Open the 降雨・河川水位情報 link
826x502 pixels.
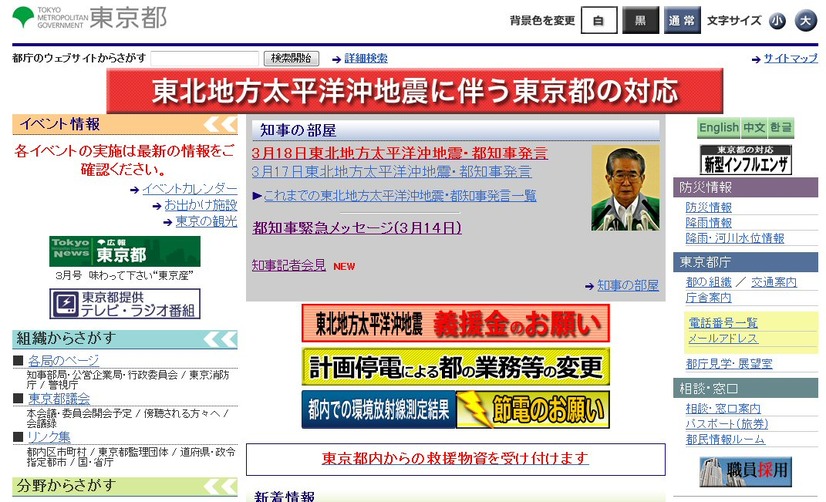point(735,238)
